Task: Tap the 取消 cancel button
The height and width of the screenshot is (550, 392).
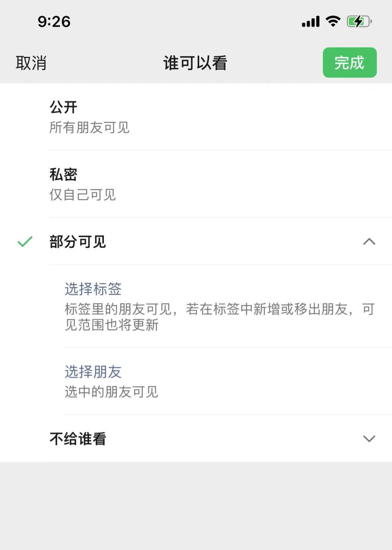Action: tap(31, 62)
